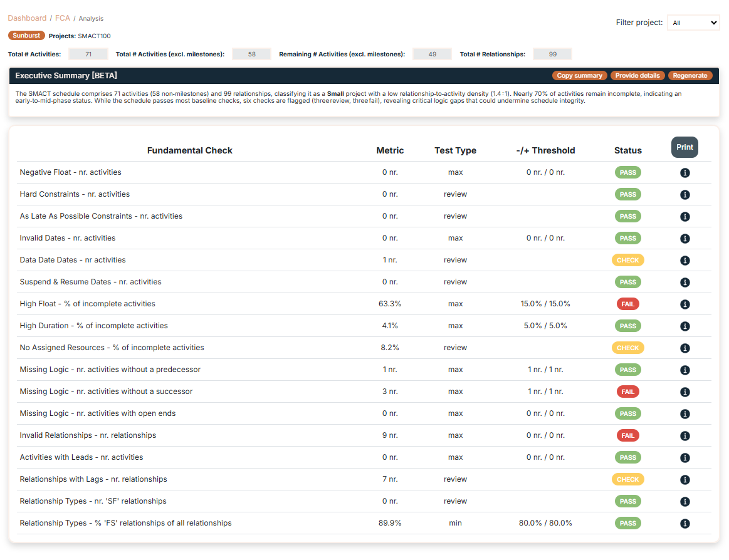The height and width of the screenshot is (560, 729).
Task: Print the fundamental checks report
Action: 684,147
